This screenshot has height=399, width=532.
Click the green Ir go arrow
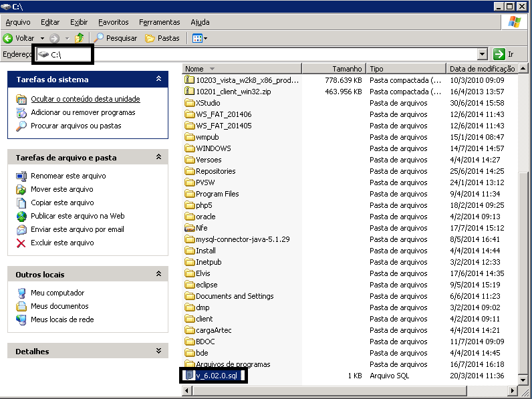(499, 54)
